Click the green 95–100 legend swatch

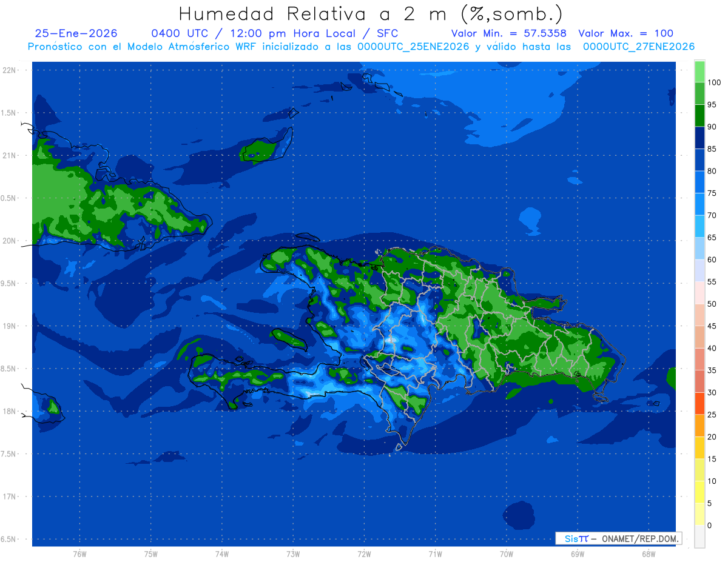[x=699, y=93]
